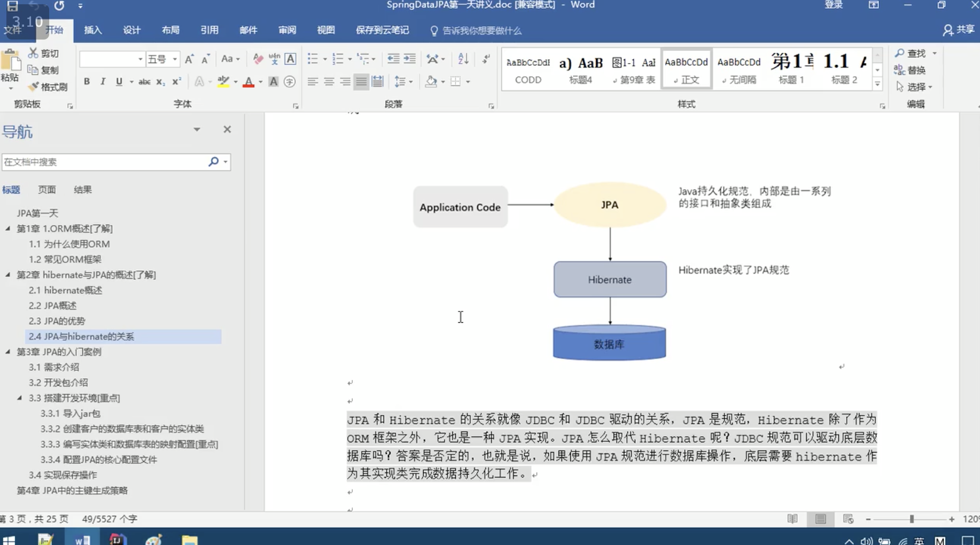Toggle print layout view in status bar
980x545 pixels.
(x=820, y=519)
